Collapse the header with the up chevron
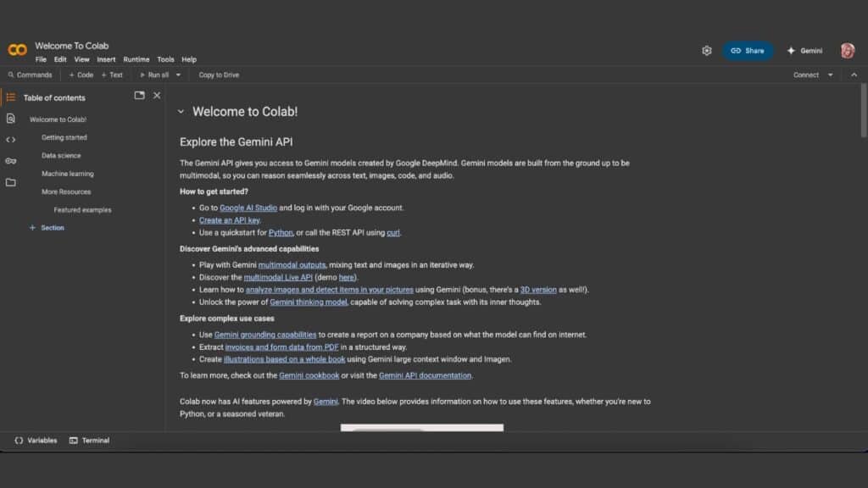 pos(854,75)
